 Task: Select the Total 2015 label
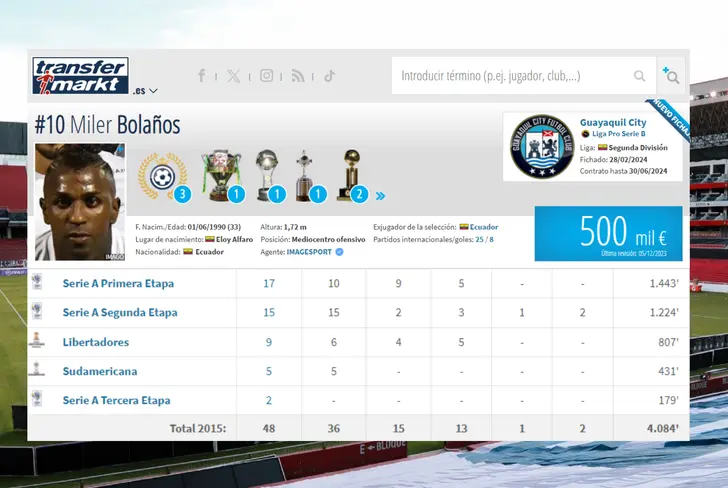[198, 428]
